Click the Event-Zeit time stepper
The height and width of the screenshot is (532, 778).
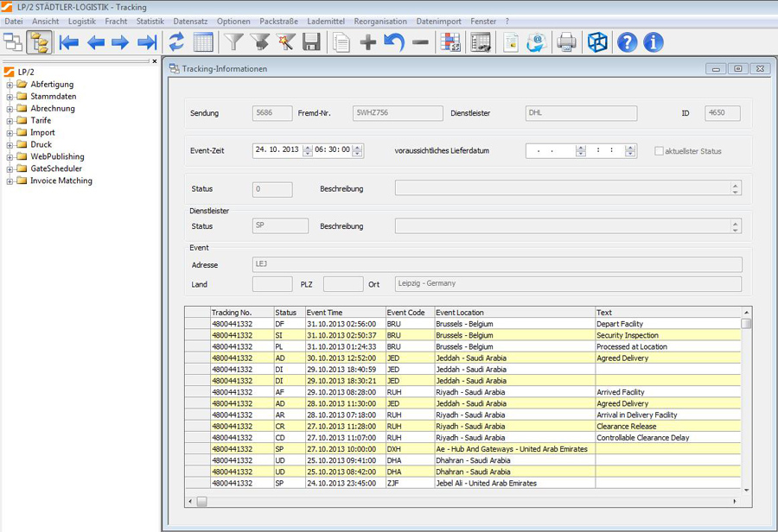357,150
